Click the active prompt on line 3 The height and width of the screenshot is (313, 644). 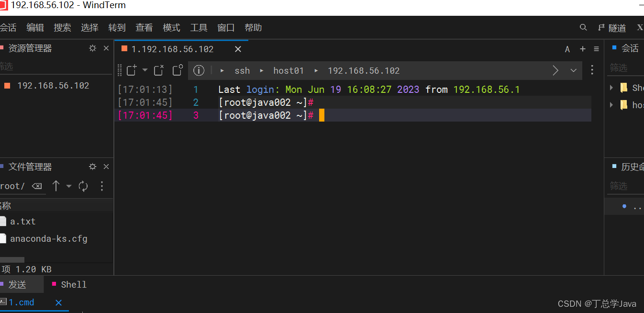(266, 115)
